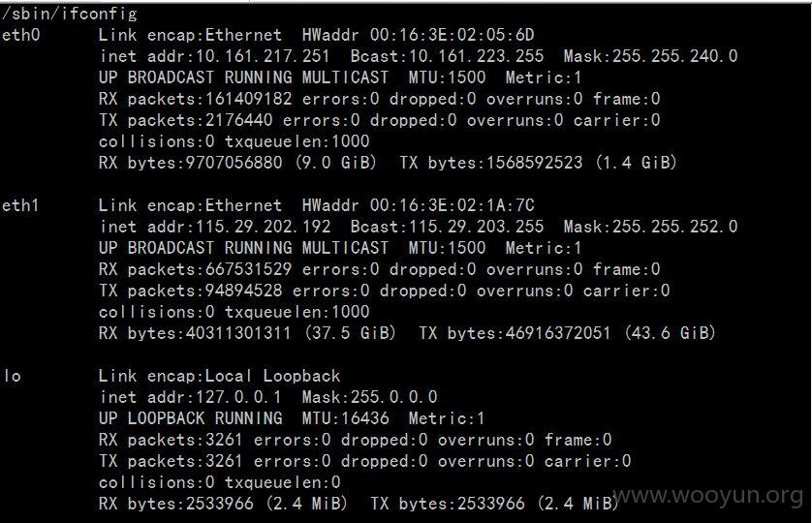The width and height of the screenshot is (812, 523).
Task: Click the www.wooyun.org watermark link
Action: coord(708,496)
